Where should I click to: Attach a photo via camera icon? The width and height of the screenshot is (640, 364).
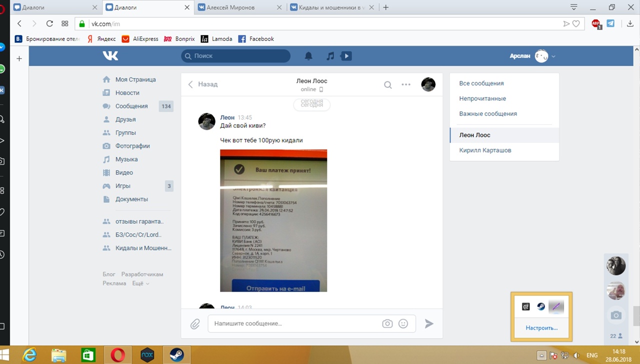(x=387, y=324)
